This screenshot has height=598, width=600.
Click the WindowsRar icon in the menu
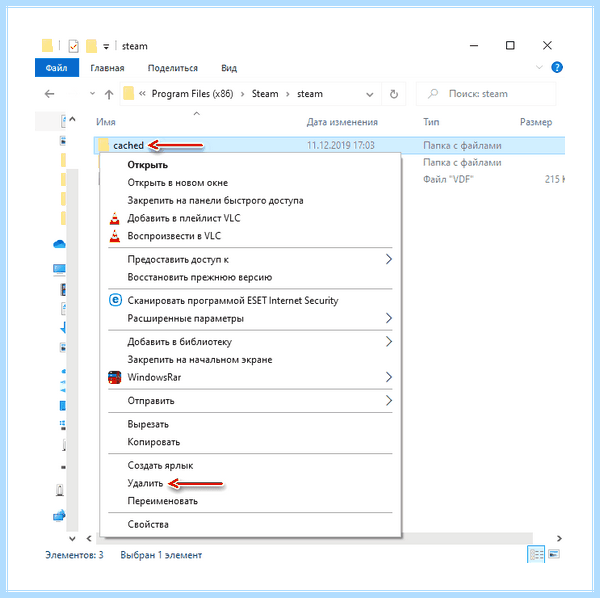click(x=114, y=377)
